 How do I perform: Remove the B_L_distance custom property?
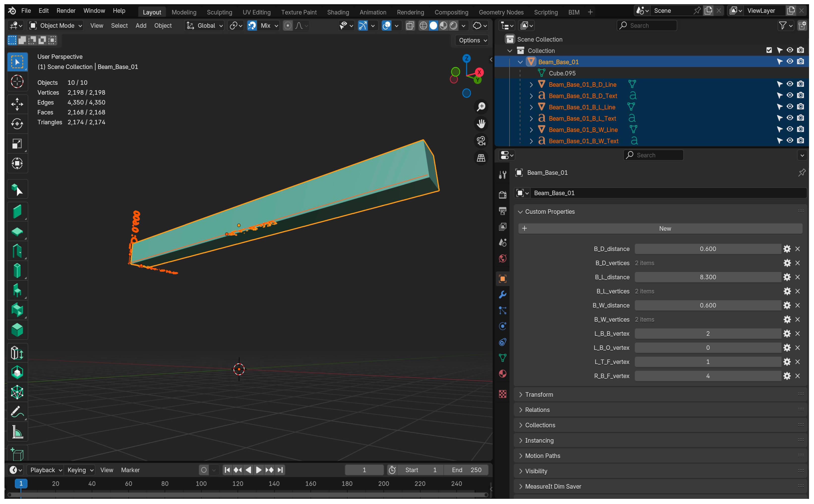[797, 277]
